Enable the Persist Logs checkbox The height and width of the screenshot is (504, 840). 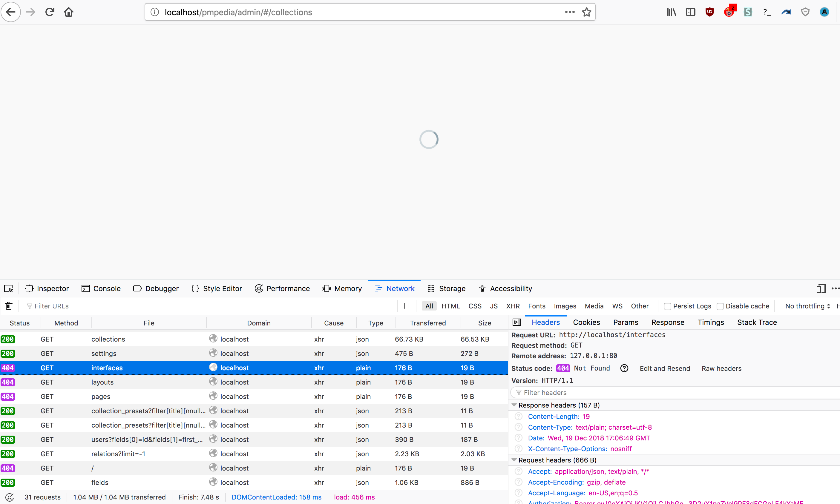[x=668, y=306]
